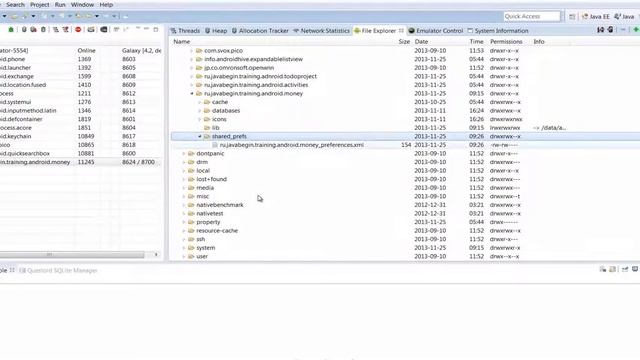The height and width of the screenshot is (360, 640).
Task: Open the Search menu
Action: (16, 5)
